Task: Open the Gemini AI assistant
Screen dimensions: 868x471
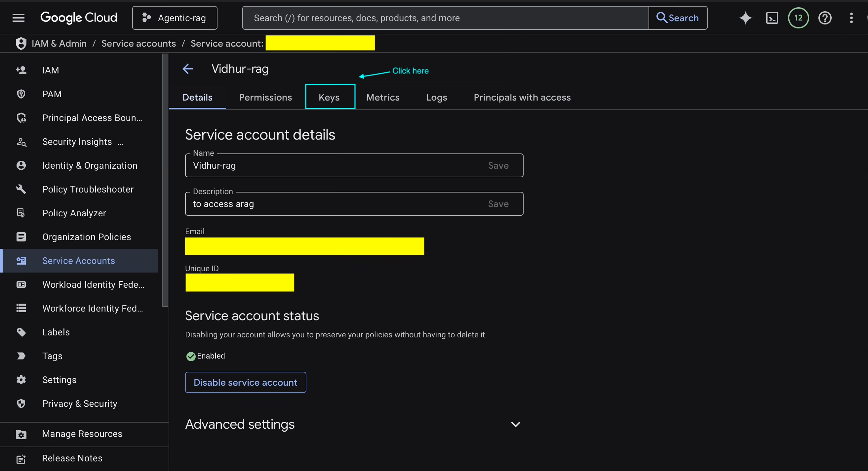Action: [x=745, y=18]
